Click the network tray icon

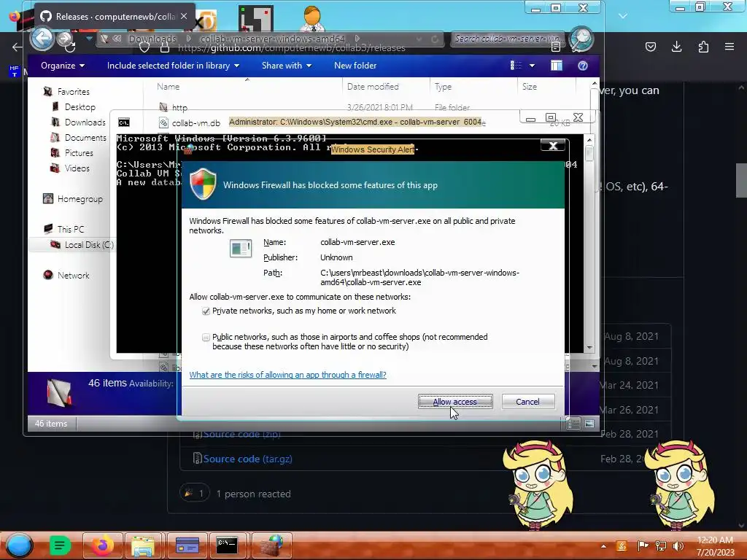(661, 545)
